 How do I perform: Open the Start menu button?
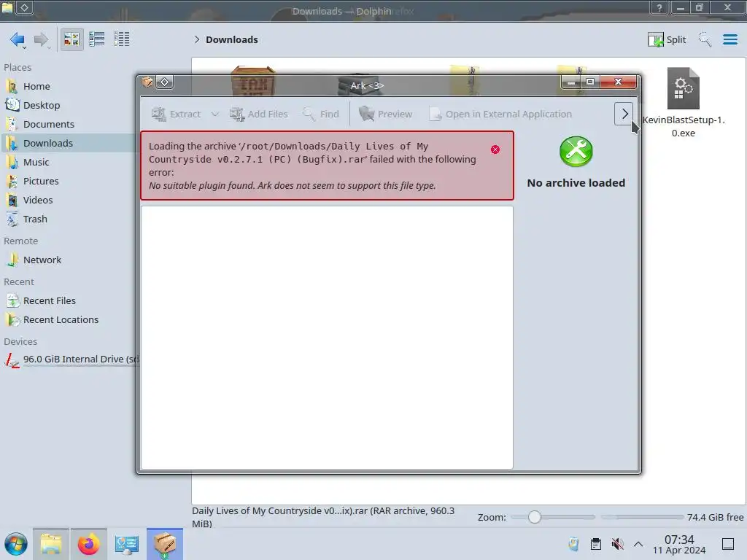tap(16, 544)
